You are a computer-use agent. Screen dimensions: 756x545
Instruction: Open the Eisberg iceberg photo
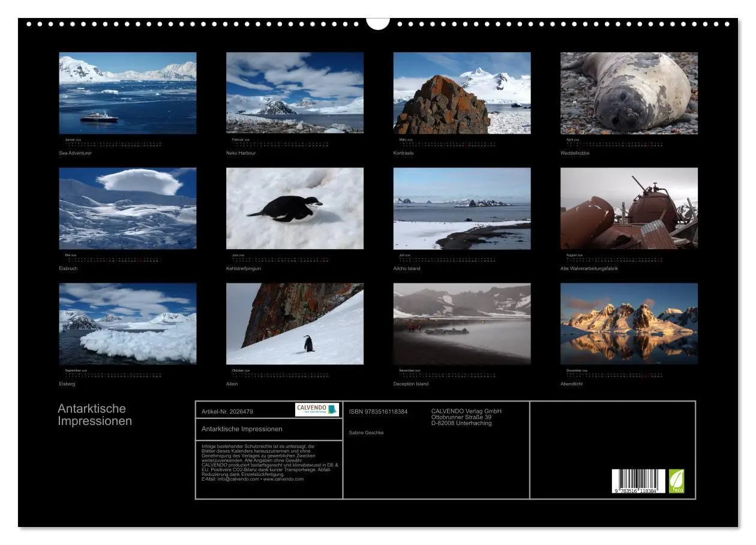[x=127, y=324]
